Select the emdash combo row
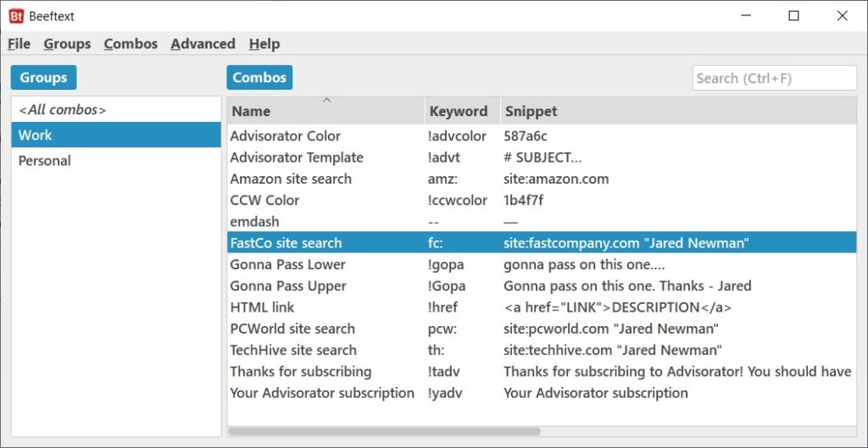This screenshot has width=868, height=448. coord(542,222)
